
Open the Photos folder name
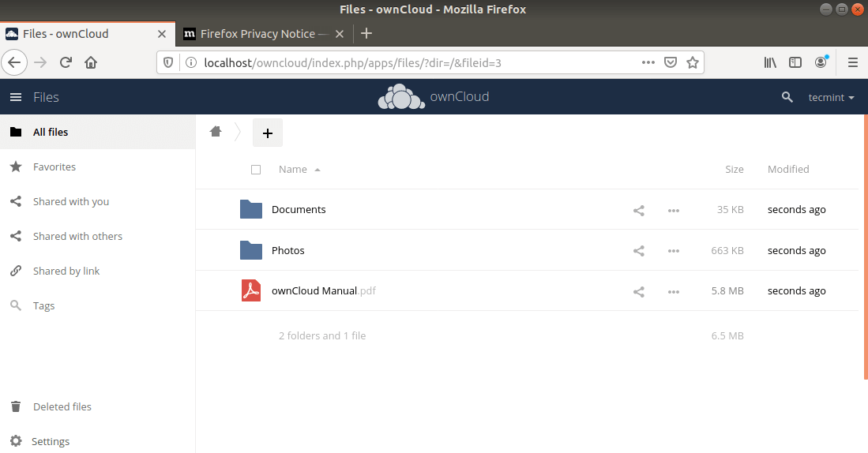coord(287,250)
